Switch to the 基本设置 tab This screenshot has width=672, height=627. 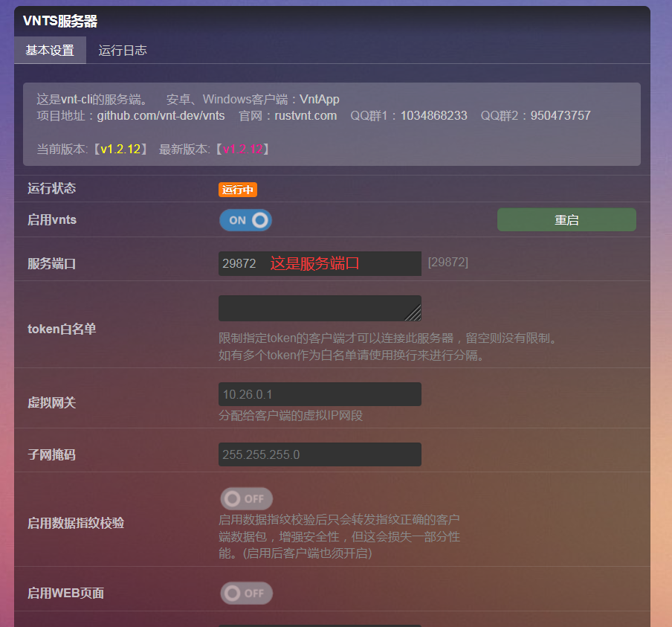50,50
